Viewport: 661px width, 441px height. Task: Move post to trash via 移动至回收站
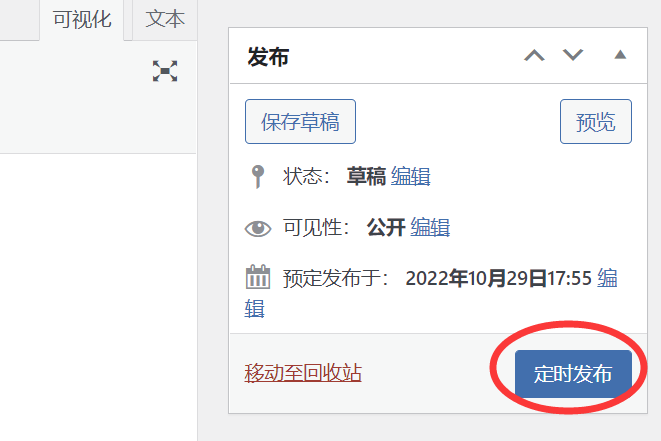pyautogui.click(x=303, y=373)
